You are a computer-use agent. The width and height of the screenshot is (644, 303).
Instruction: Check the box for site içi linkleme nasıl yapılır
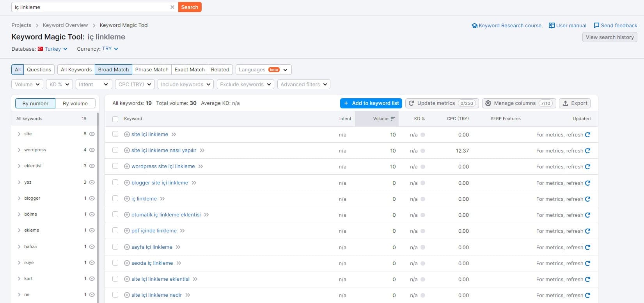tap(115, 150)
